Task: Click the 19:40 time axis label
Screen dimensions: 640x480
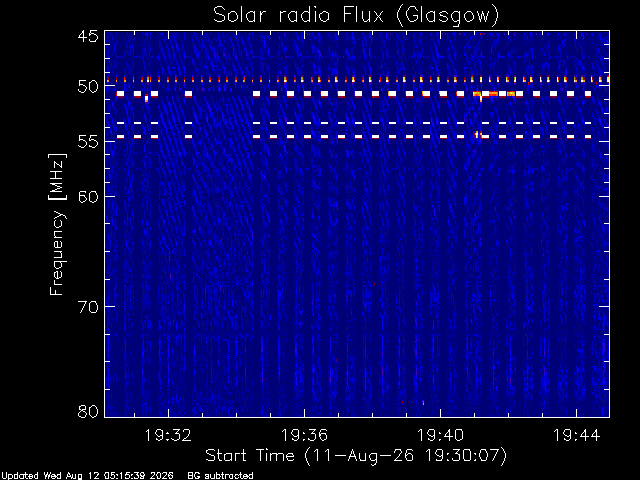Action: click(x=440, y=435)
